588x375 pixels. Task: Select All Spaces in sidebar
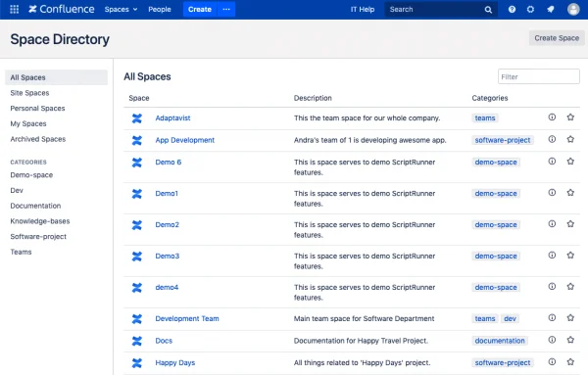tap(56, 77)
